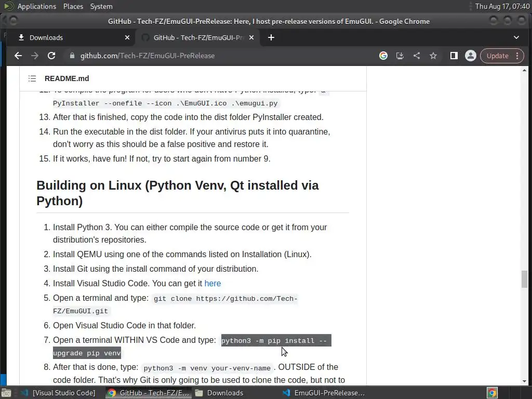Click the page scrollbar thumb

525,279
